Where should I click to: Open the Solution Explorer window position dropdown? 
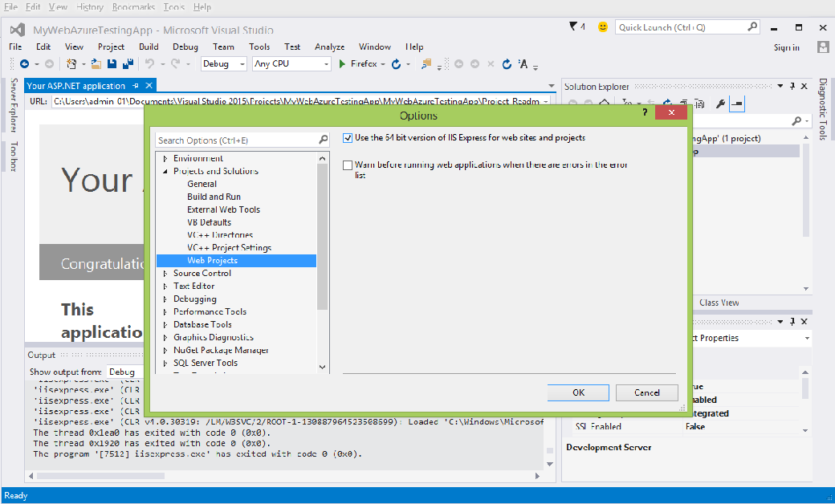coord(780,86)
